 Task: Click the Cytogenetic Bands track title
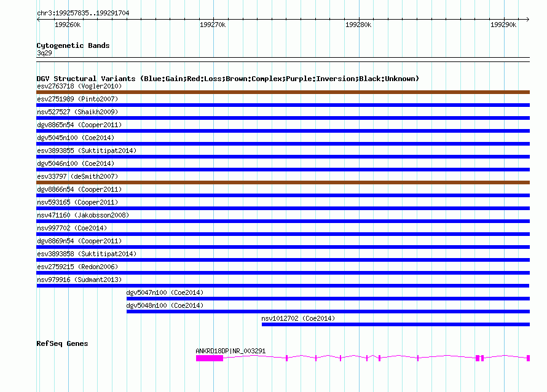click(73, 45)
